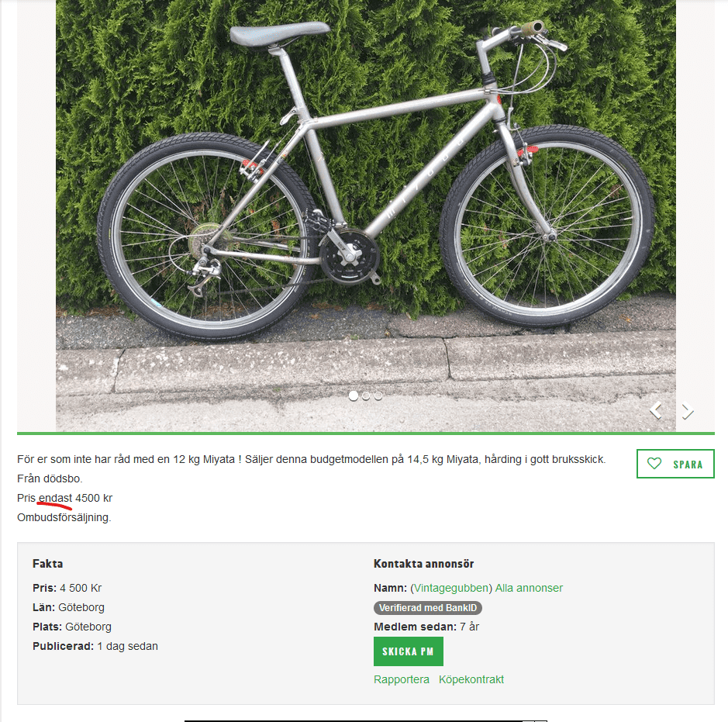Show the previous bike photo

(656, 410)
